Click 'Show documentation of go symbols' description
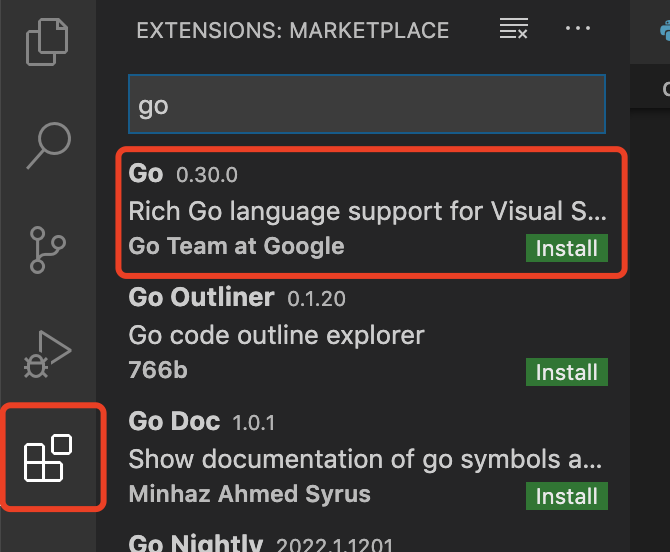 coord(365,459)
